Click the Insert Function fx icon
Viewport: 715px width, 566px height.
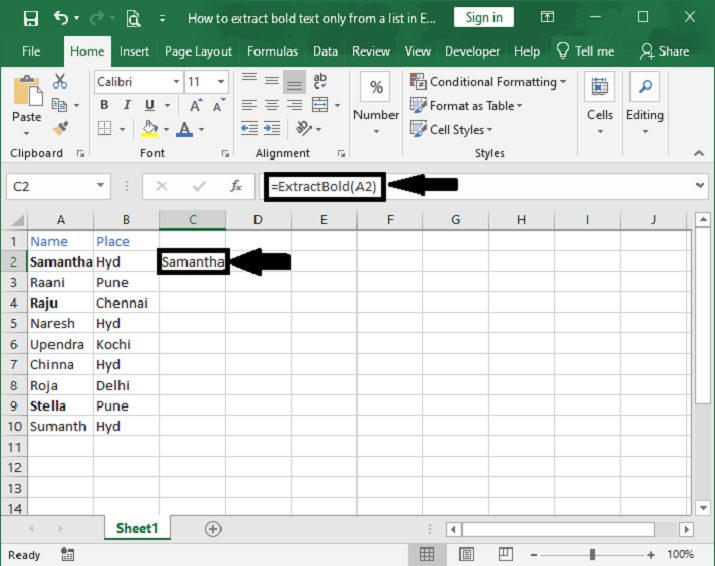(x=235, y=186)
